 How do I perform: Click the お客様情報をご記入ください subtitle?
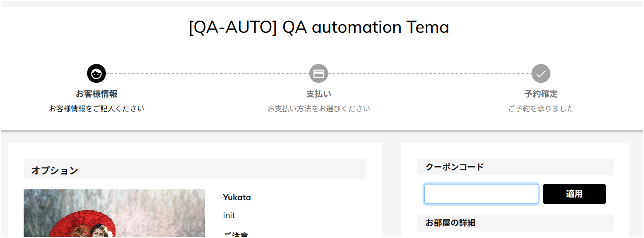[96, 108]
